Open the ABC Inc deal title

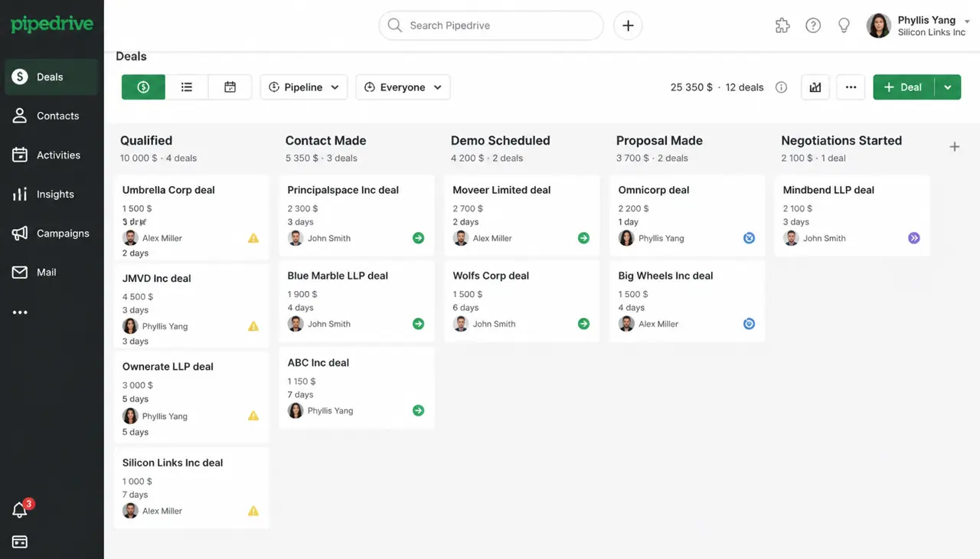click(318, 363)
